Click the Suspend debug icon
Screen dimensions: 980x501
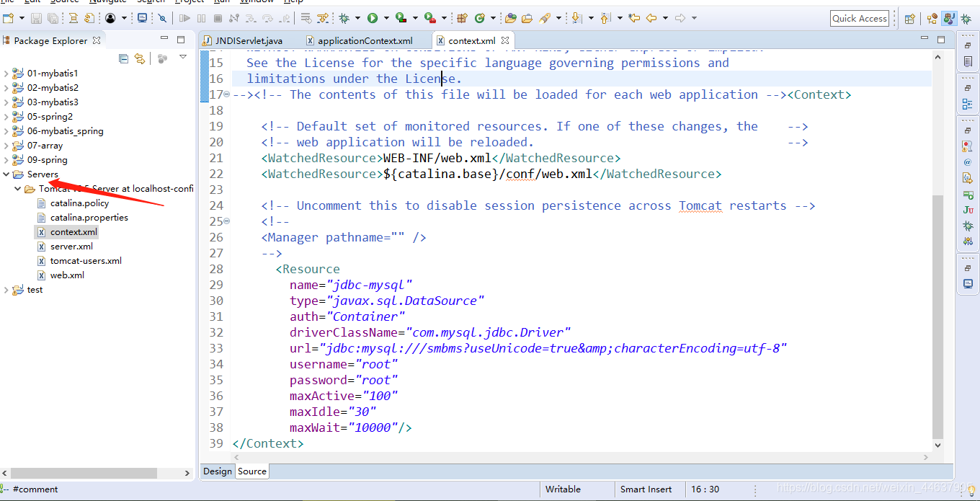coord(201,18)
